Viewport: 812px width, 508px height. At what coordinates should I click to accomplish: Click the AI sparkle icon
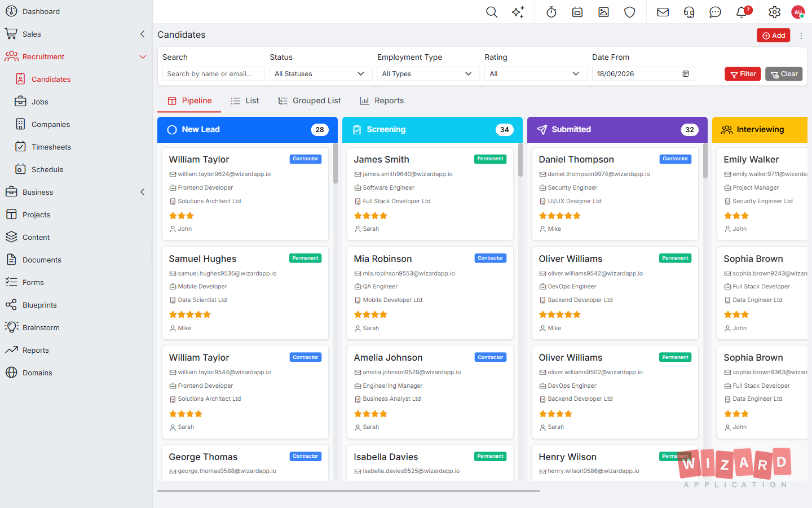click(x=518, y=12)
